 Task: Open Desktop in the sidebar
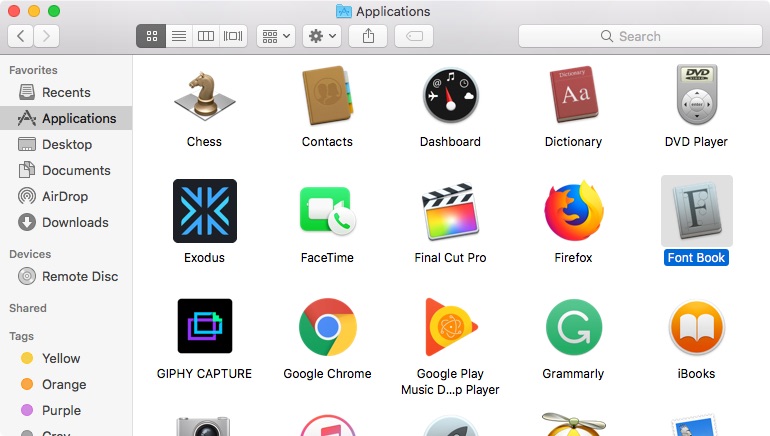pos(66,144)
